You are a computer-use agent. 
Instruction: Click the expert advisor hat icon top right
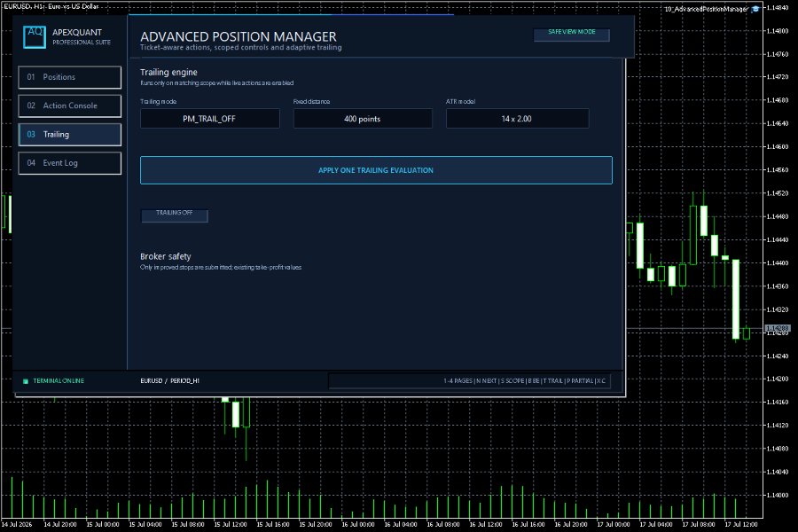[755, 9]
